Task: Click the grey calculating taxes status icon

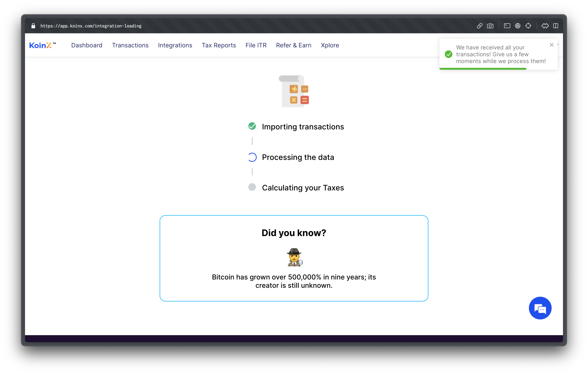Action: [252, 188]
